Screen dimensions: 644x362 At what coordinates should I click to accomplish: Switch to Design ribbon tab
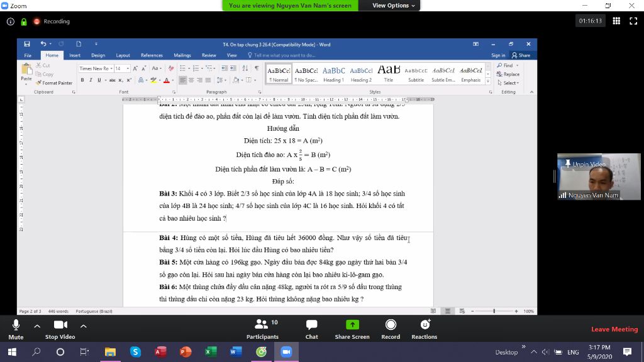coord(98,55)
